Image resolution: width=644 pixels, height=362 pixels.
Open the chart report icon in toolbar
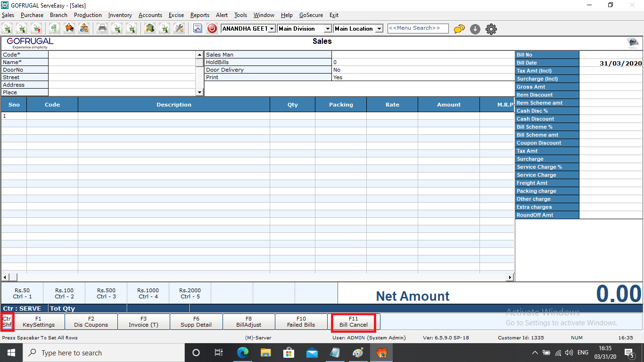pyautogui.click(x=198, y=29)
